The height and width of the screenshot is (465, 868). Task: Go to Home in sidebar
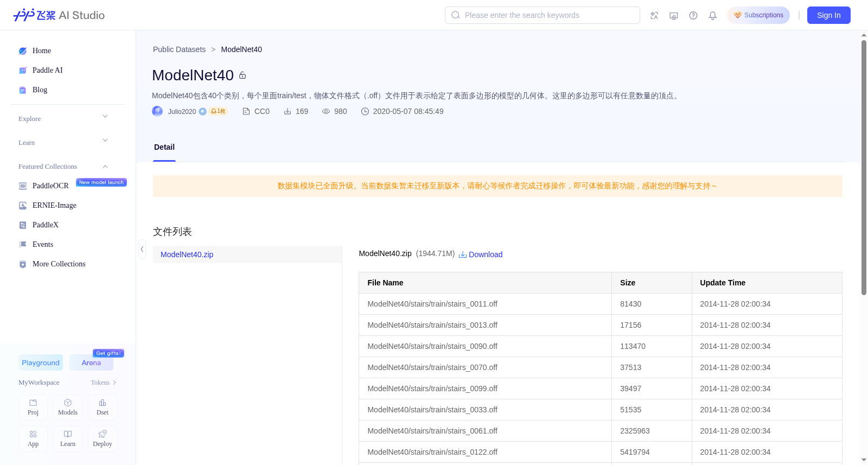point(42,51)
